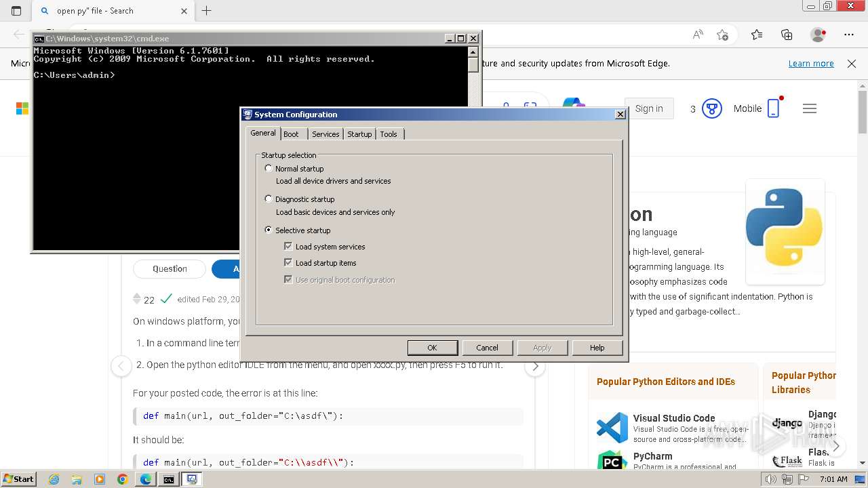Open a new Edge tab
This screenshot has width=868, height=488.
click(207, 11)
